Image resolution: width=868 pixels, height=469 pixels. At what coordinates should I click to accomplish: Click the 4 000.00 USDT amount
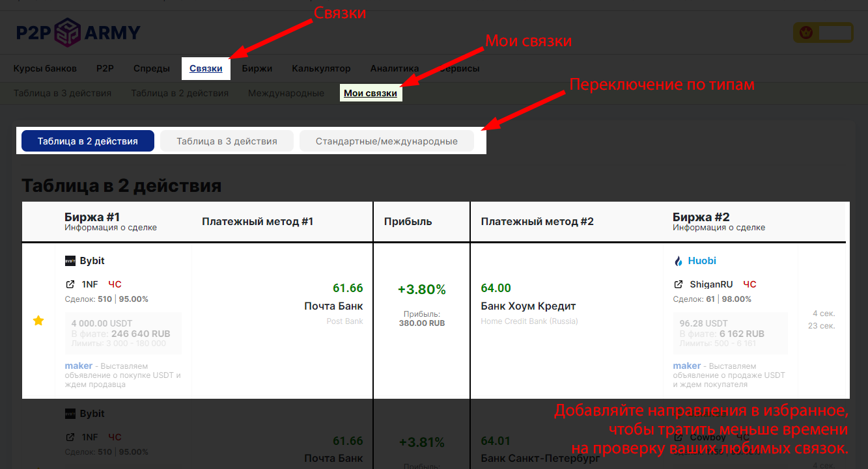102,323
